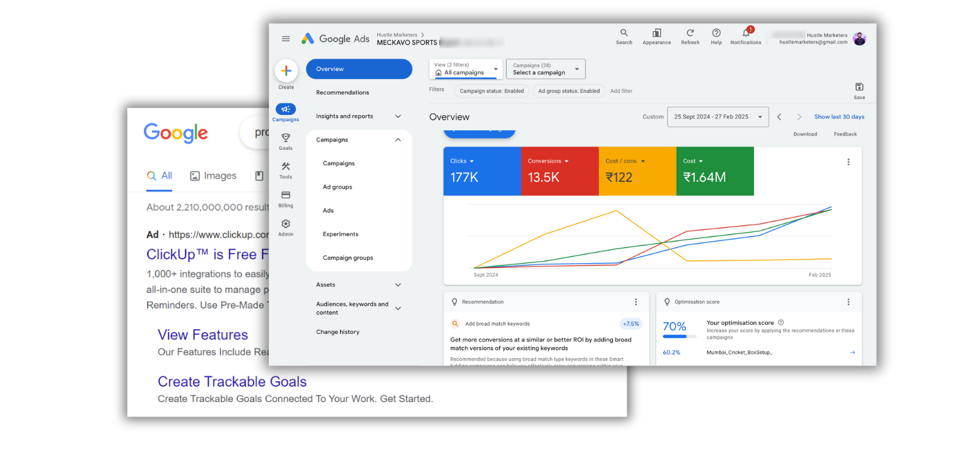This screenshot has width=980, height=470.
Task: Click the optimisation score info question icon
Action: point(781,323)
